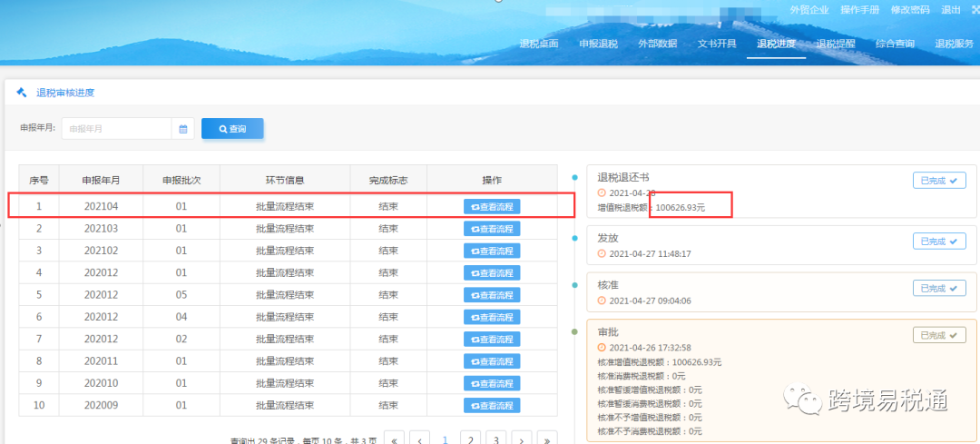Click the clock icon under 发放
980x444 pixels.
pos(601,254)
